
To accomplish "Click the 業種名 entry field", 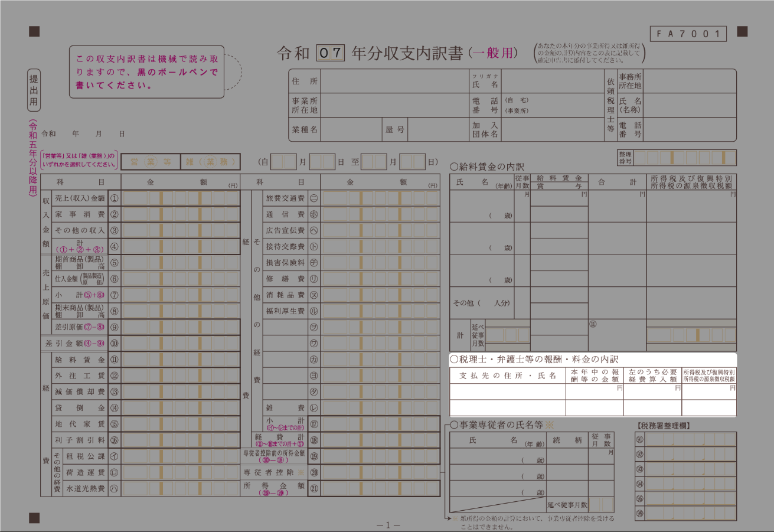I will tap(350, 129).
